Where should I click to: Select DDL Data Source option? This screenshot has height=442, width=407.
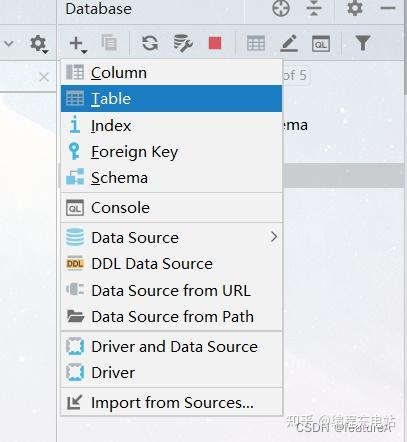click(171, 264)
